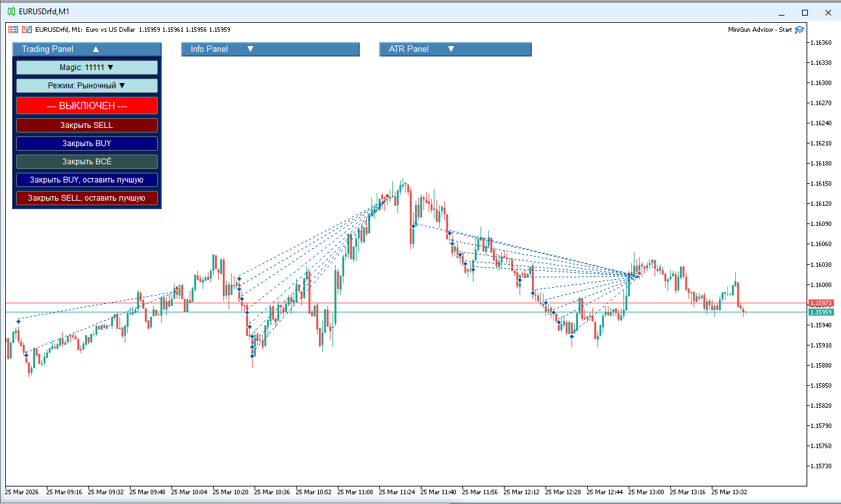Screen dimensions: 841x504
Task: Collapse the Trading Panel header
Action: coord(87,49)
